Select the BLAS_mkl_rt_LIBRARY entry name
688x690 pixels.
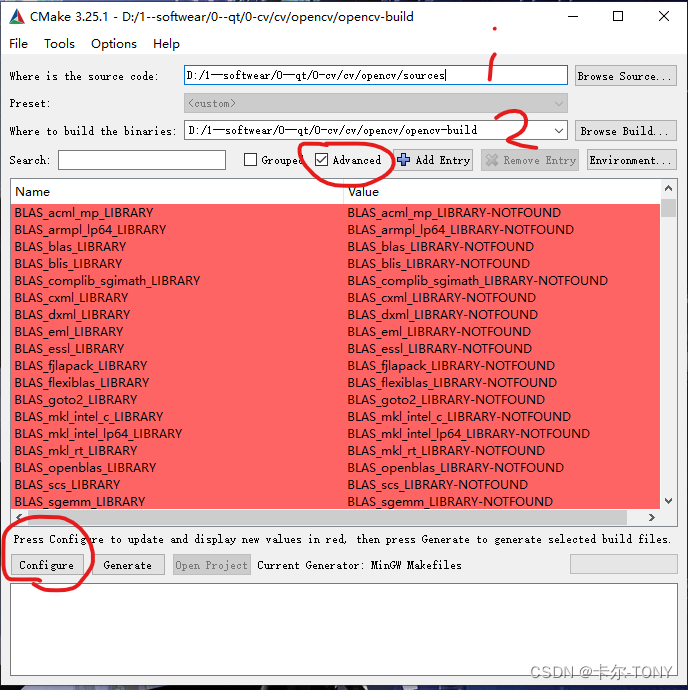point(76,451)
